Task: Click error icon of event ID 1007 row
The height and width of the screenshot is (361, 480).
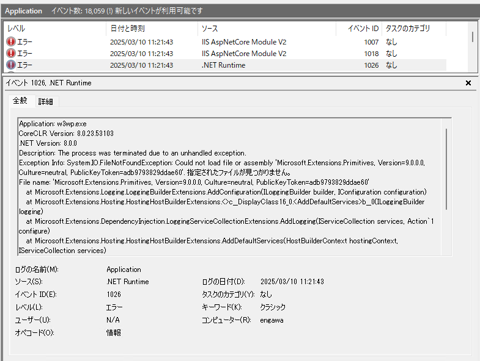Action: pos(11,42)
